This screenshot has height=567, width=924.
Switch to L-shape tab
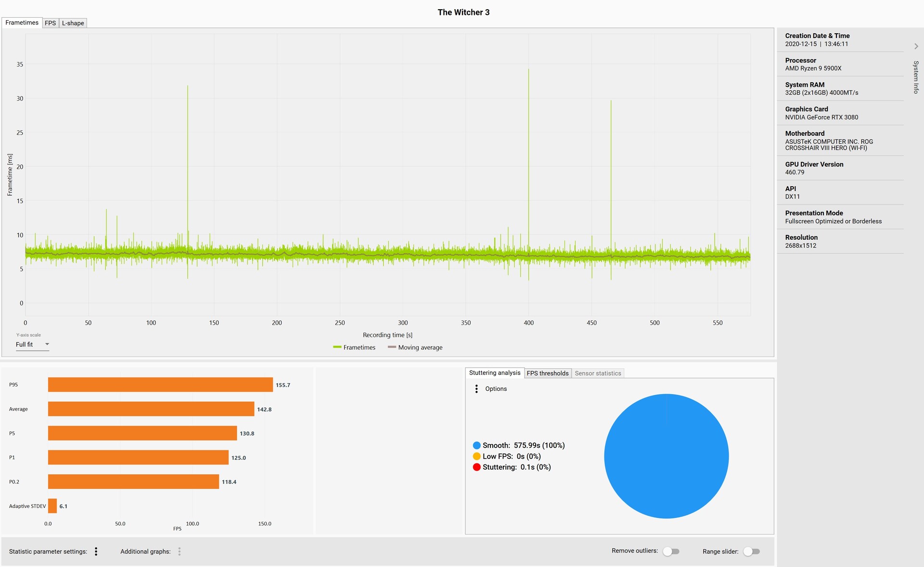[x=73, y=23]
